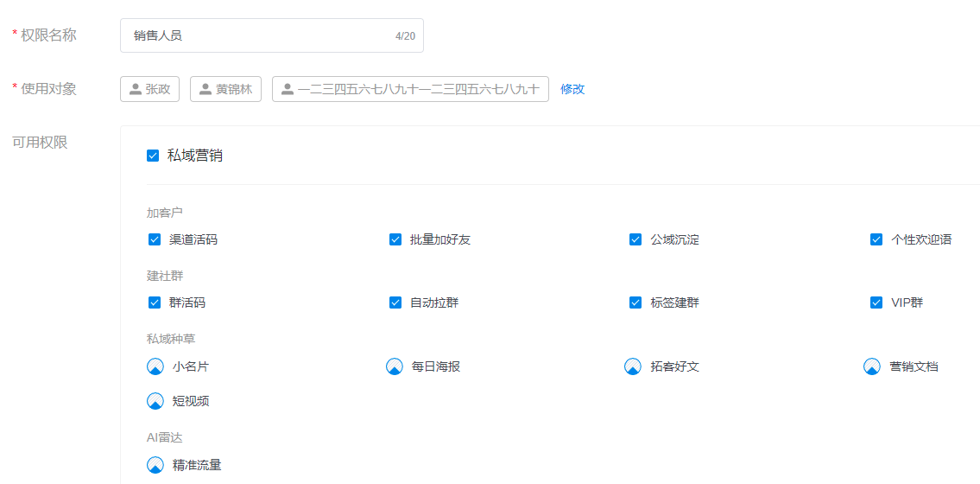Click the person icon in 张政 tag
980x484 pixels.
point(136,89)
